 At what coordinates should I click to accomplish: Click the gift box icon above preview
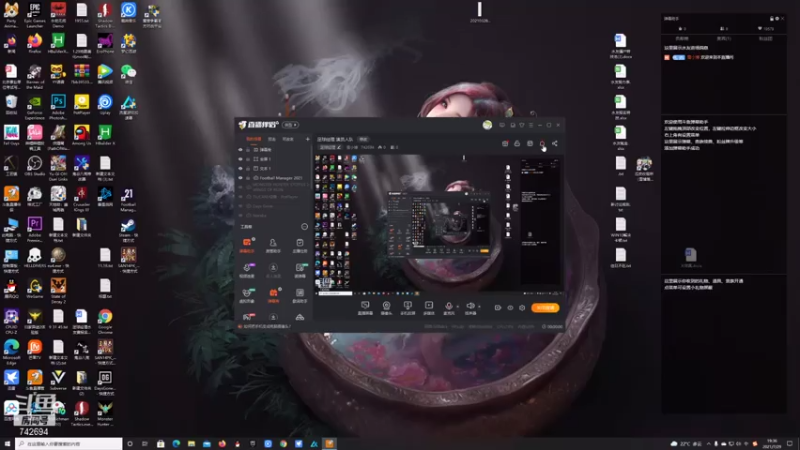pyautogui.click(x=505, y=143)
